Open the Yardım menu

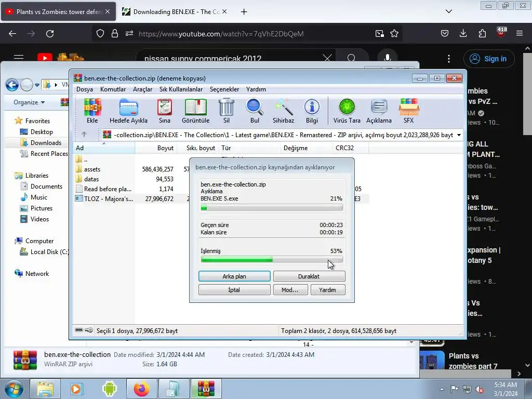click(256, 89)
